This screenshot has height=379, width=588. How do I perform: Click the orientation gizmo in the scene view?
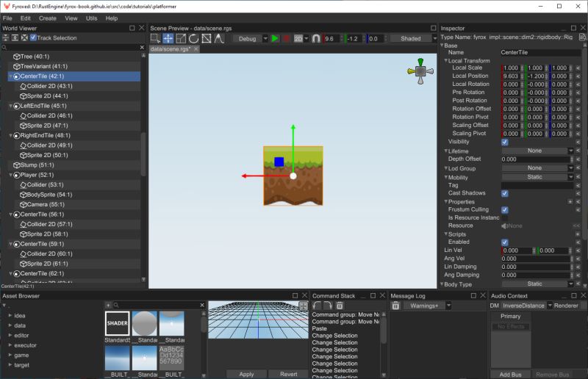coord(420,71)
